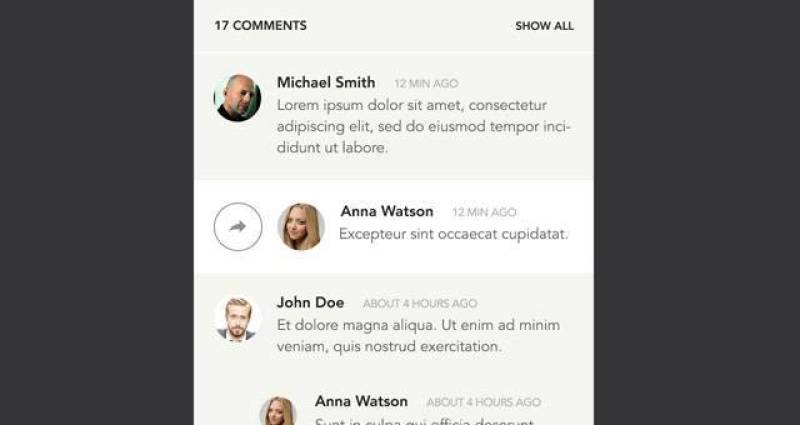Select the Sunt in culpa reply text
The width and height of the screenshot is (800, 425).
[424, 421]
